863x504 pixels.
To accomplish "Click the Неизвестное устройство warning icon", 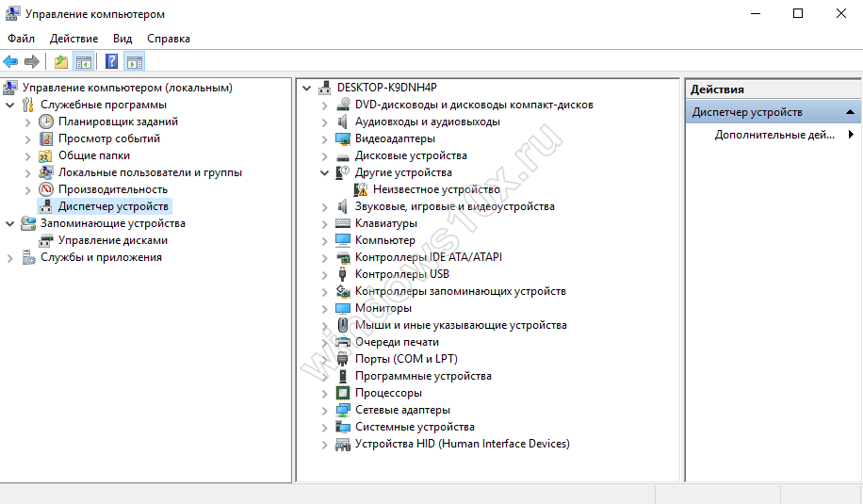I will 363,189.
